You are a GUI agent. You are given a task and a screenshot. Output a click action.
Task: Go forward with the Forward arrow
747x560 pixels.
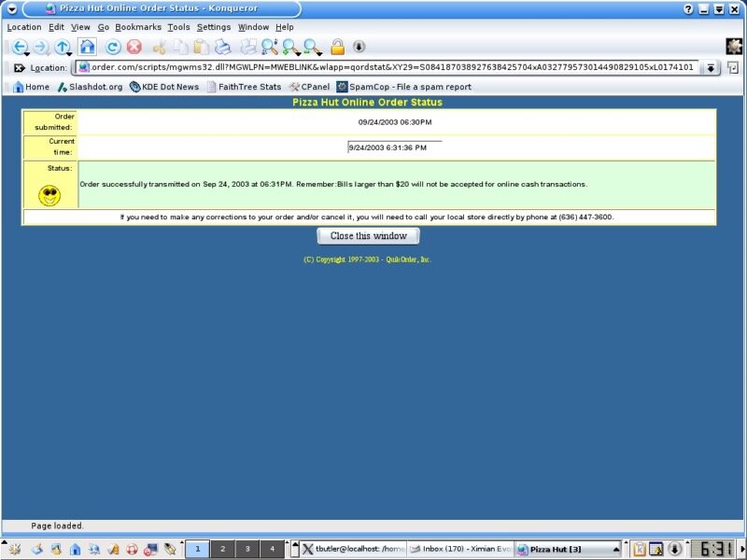(41, 46)
